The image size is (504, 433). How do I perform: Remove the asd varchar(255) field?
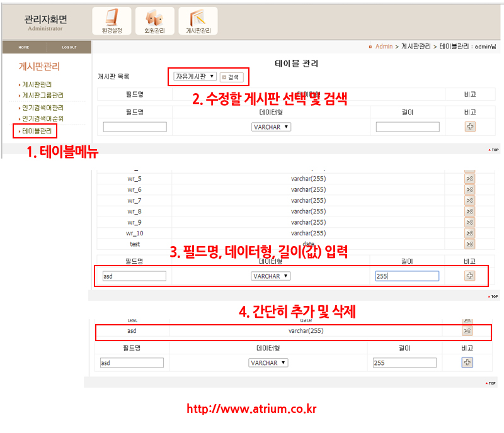click(467, 331)
